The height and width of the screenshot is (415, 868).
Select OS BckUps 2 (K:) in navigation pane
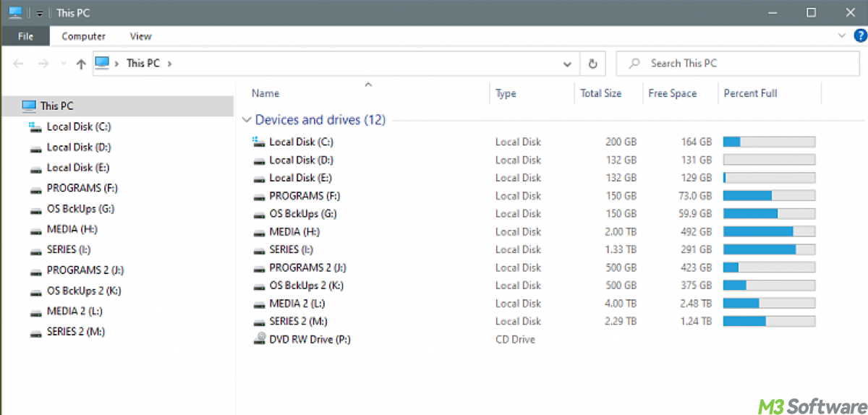(x=83, y=291)
